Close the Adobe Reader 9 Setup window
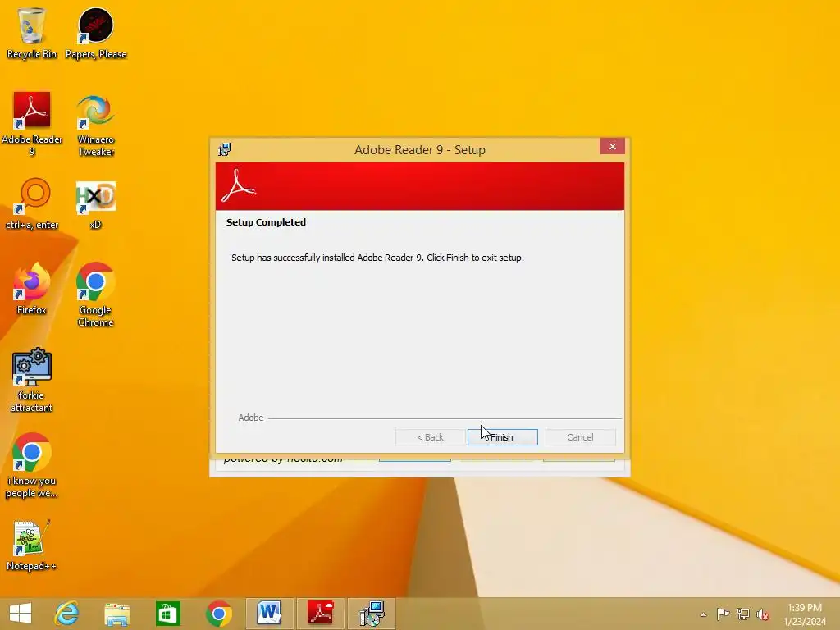The height and width of the screenshot is (630, 840). (x=612, y=146)
